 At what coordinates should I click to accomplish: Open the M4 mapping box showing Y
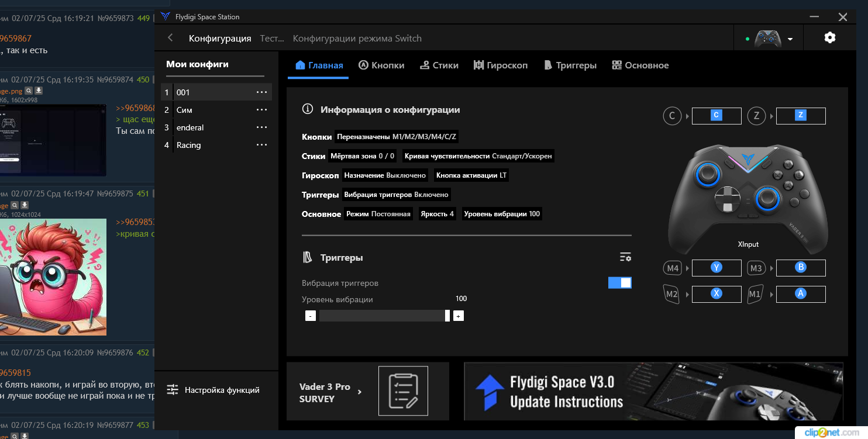[717, 268]
